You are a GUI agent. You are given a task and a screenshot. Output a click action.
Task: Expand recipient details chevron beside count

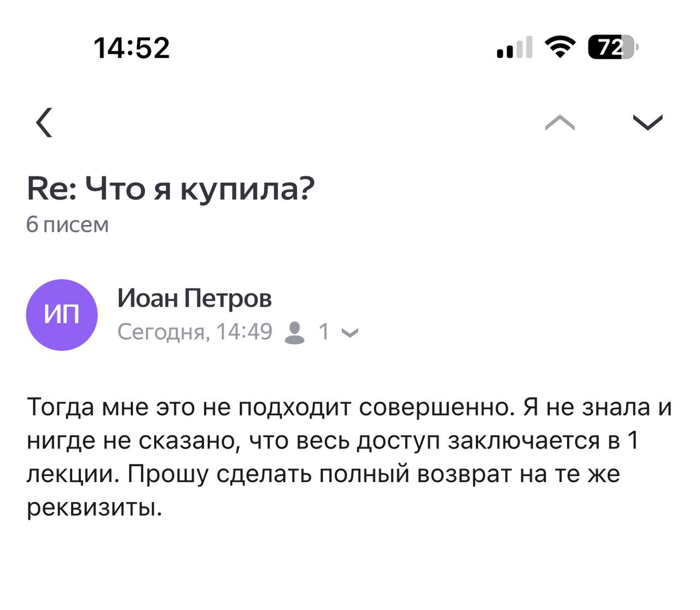(x=349, y=332)
